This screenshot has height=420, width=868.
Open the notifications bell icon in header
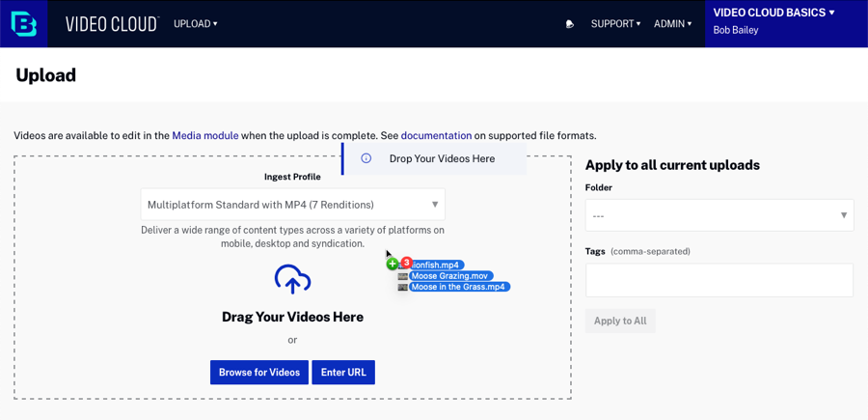click(x=570, y=24)
